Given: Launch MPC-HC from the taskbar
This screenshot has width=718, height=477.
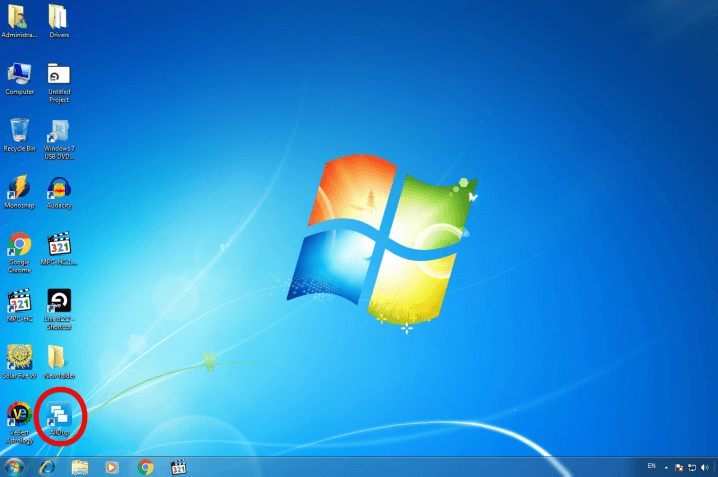Looking at the screenshot, I should [179, 467].
